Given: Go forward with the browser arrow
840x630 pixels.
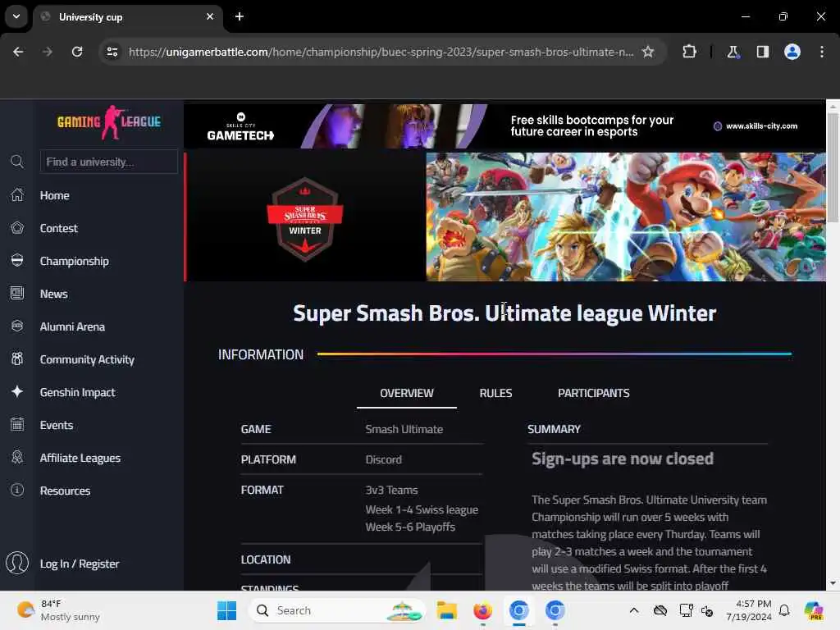Looking at the screenshot, I should click(48, 52).
